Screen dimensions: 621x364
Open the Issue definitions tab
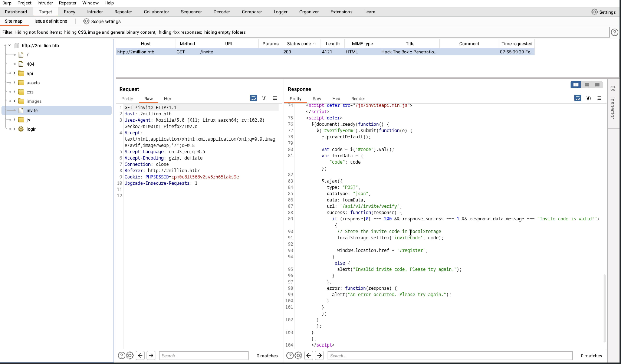(x=51, y=21)
